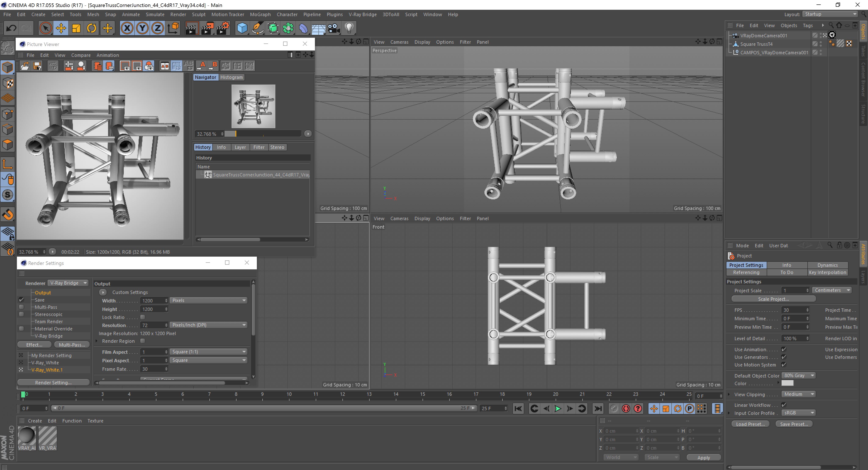The image size is (868, 470).
Task: Click the Light bulb object icon
Action: (349, 28)
